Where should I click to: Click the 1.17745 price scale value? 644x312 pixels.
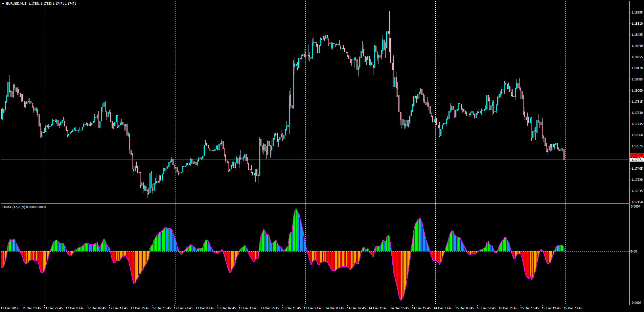[x=637, y=124]
